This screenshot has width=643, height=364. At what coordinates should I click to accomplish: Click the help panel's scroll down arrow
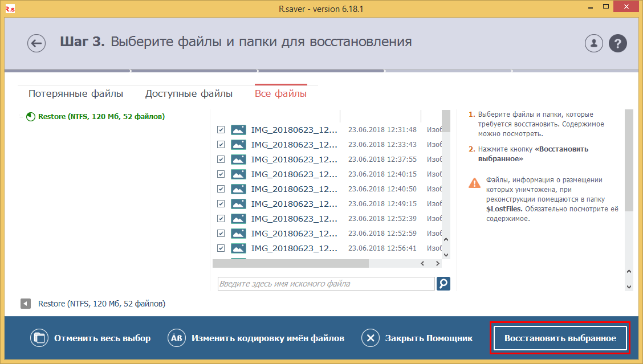coord(629,287)
